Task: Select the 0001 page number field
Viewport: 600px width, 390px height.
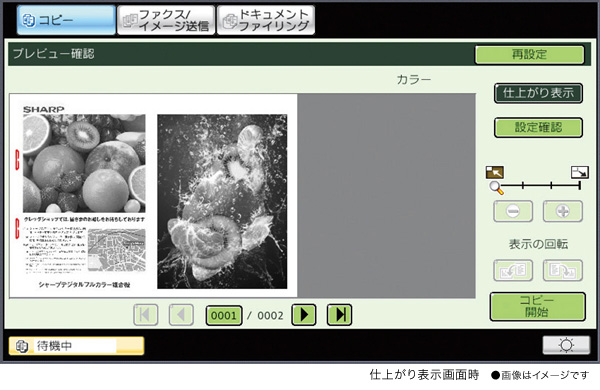Action: tap(224, 315)
